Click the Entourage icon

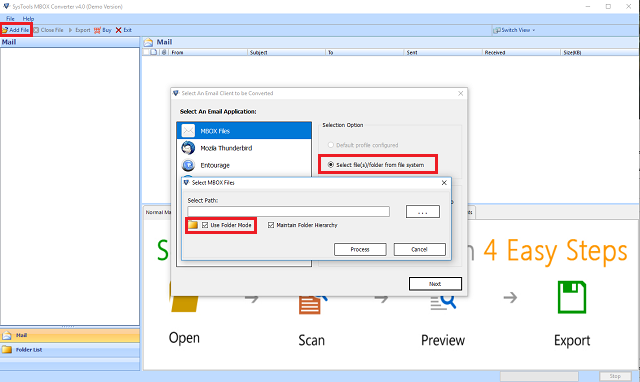188,165
